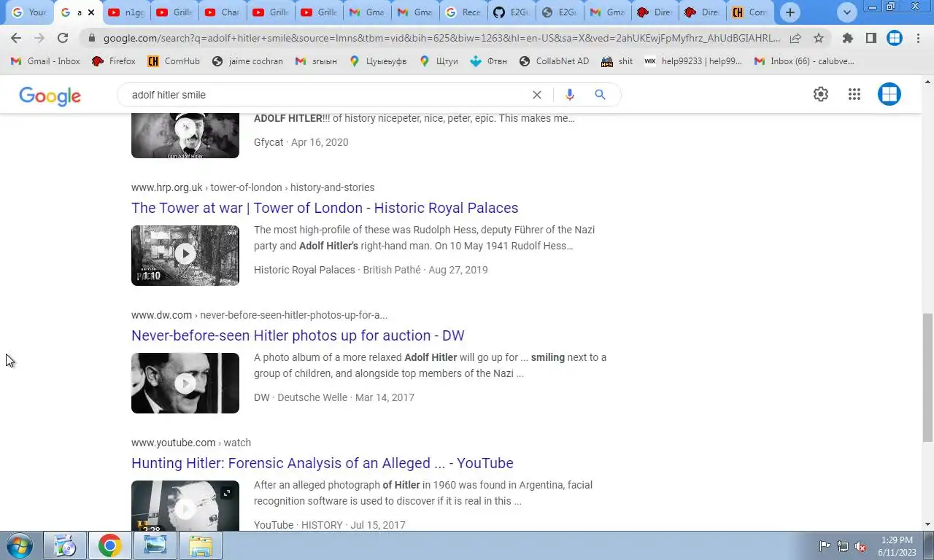934x560 pixels.
Task: Play Tower of London video thumbnail
Action: 185,255
